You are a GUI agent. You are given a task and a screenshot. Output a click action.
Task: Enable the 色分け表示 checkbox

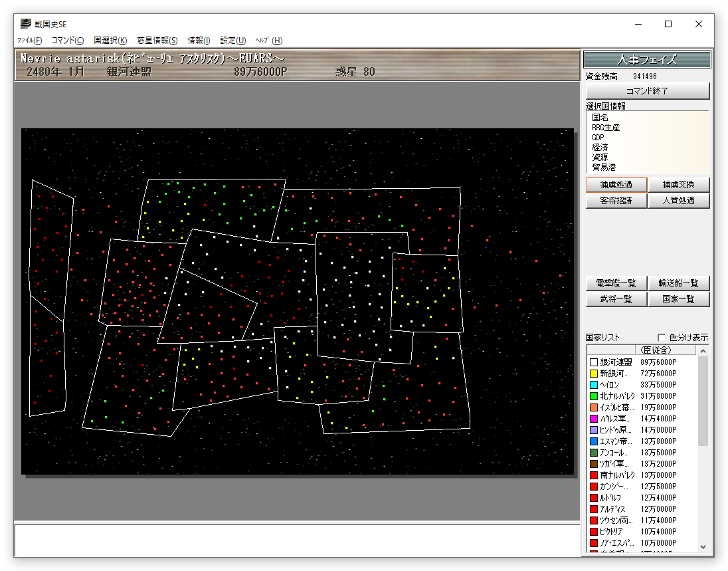click(661, 337)
